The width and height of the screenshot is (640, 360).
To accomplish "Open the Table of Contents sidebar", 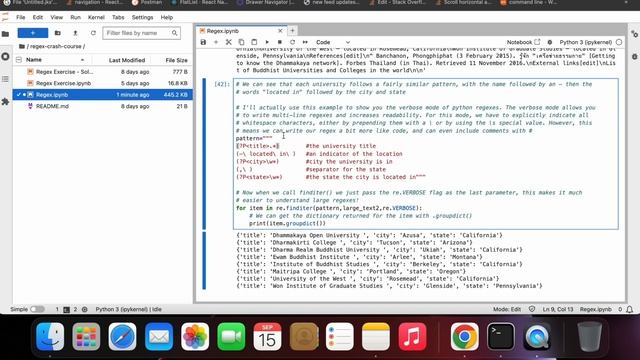I will click(5, 79).
